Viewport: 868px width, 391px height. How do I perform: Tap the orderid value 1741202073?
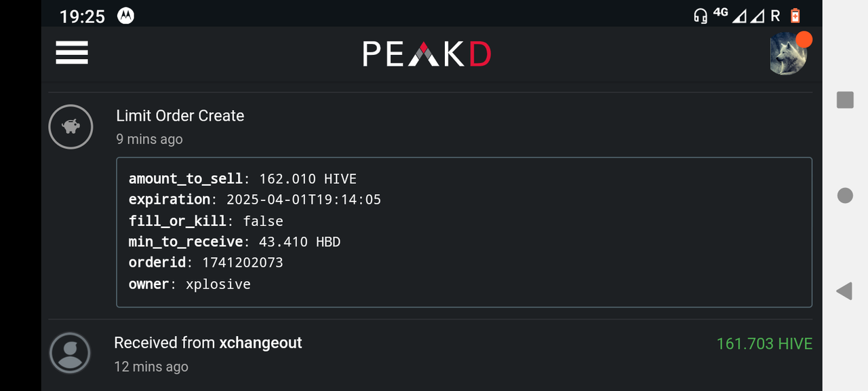(x=243, y=262)
